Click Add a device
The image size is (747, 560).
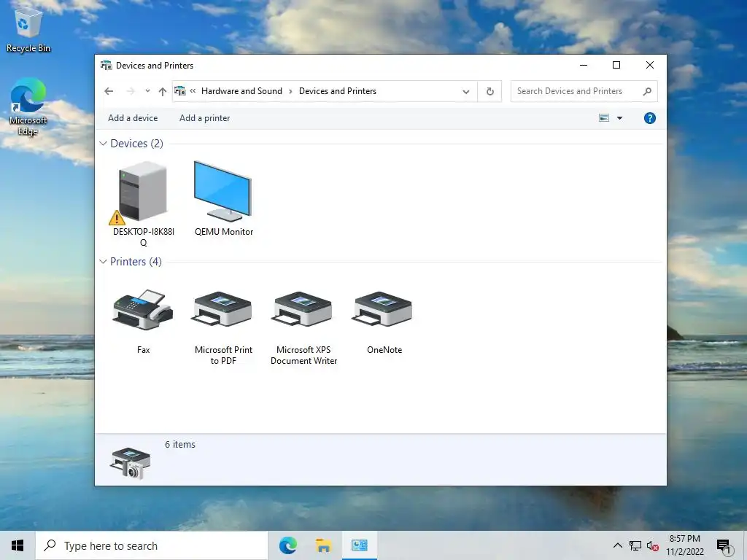click(133, 118)
